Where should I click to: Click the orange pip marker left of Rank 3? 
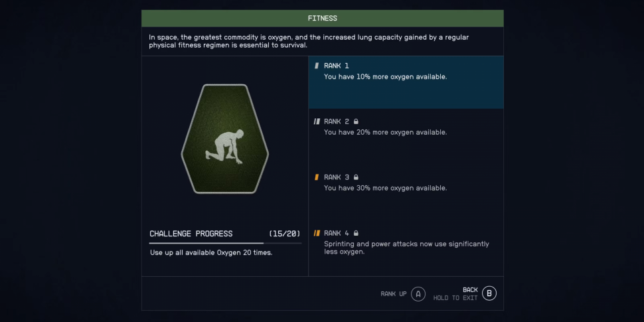pyautogui.click(x=317, y=177)
